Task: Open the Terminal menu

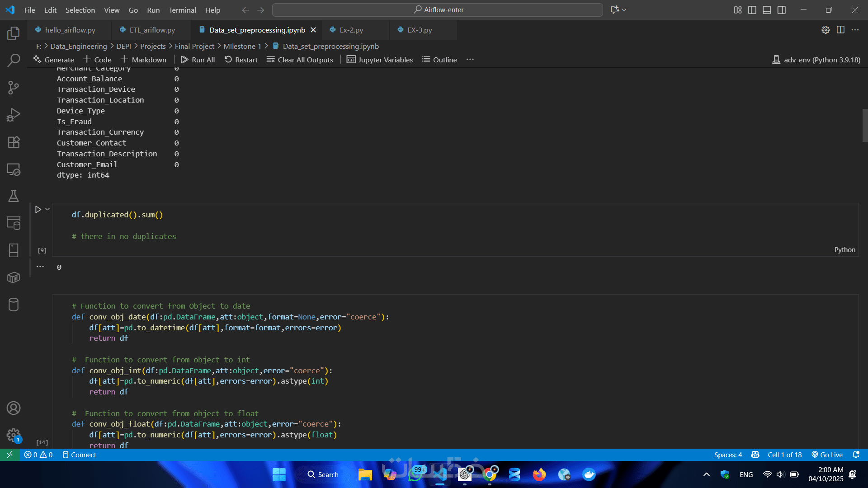Action: (x=182, y=10)
